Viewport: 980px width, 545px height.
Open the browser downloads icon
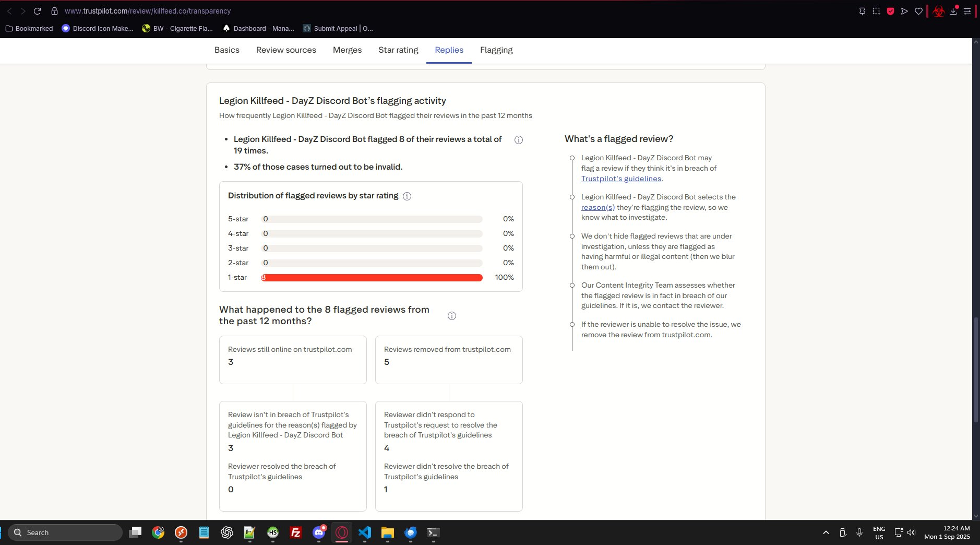pyautogui.click(x=953, y=11)
